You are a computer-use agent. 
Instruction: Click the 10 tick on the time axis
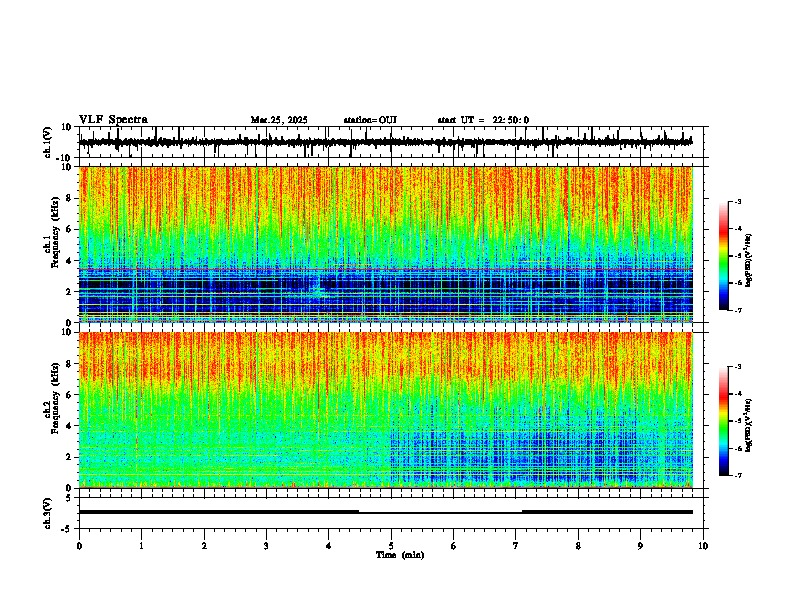tap(703, 546)
